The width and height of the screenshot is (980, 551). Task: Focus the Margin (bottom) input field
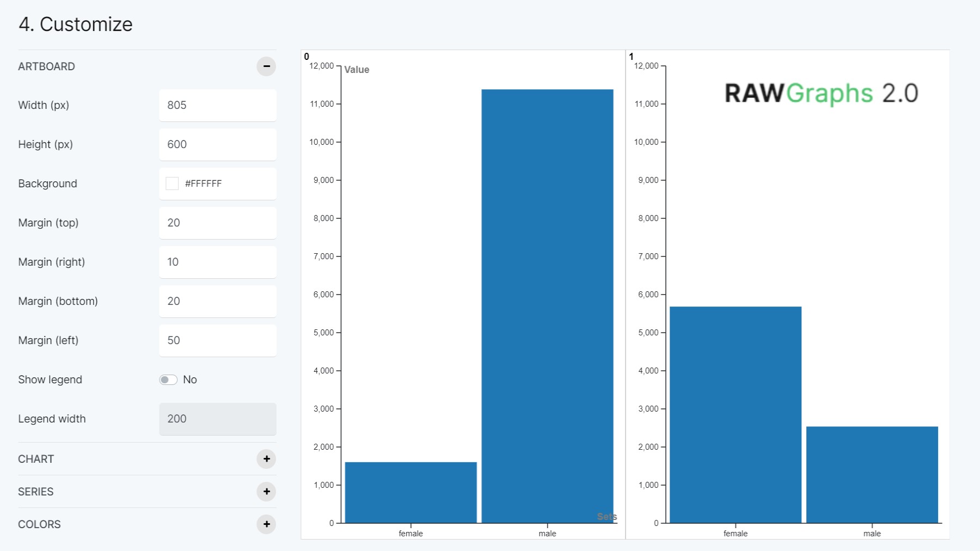coord(217,301)
